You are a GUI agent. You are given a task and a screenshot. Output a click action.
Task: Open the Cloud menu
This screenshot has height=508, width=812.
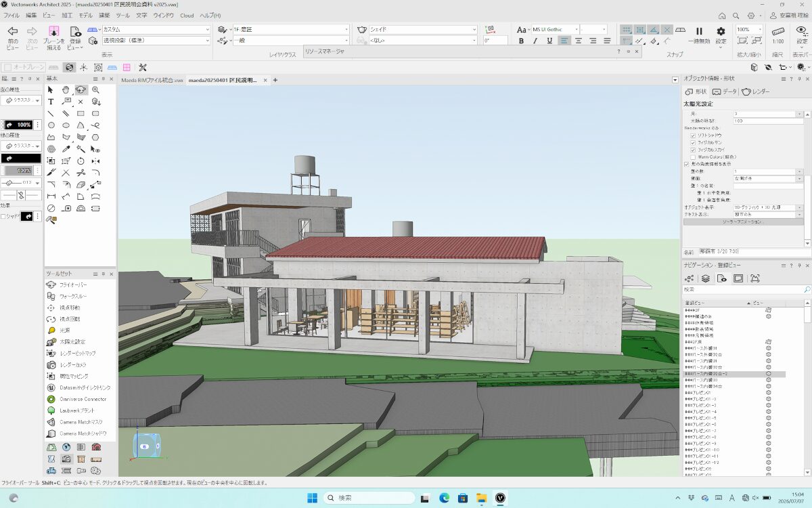[187, 15]
